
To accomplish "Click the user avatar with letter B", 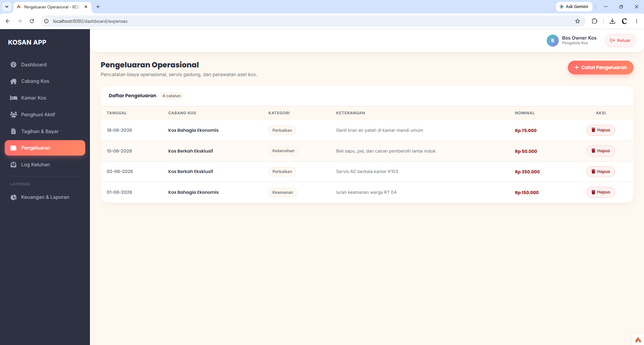I will pyautogui.click(x=552, y=41).
